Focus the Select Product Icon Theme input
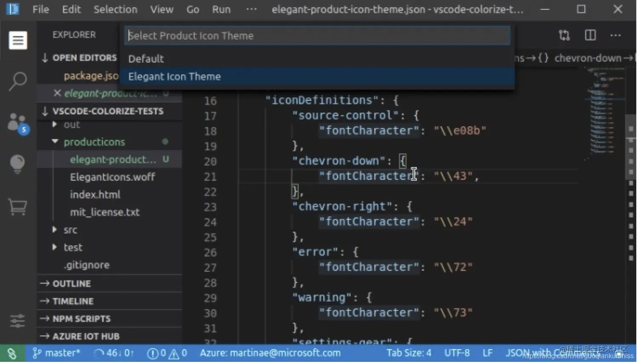Viewport: 638px width, 364px height. [317, 36]
